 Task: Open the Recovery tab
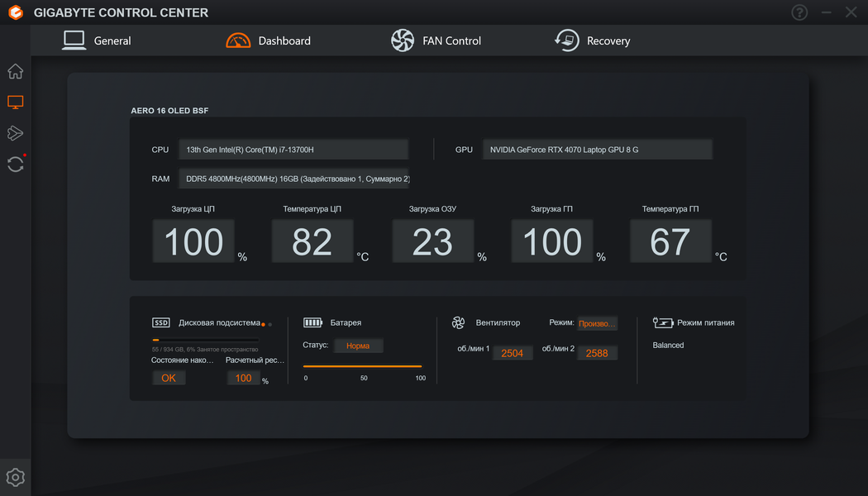[593, 41]
